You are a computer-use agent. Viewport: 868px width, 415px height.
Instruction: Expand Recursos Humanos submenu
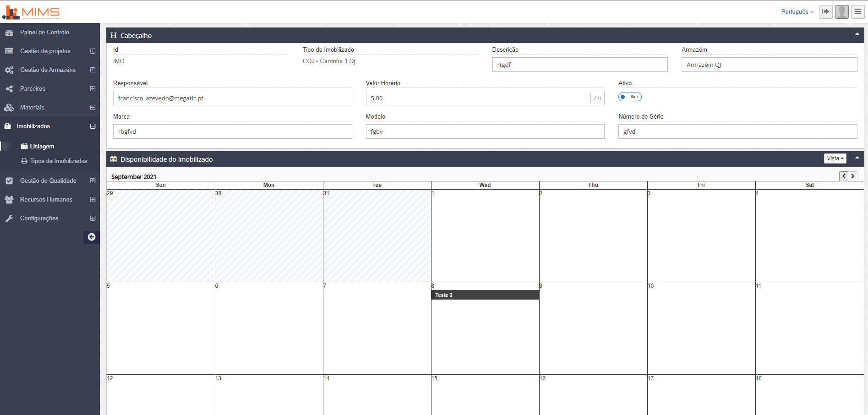click(93, 200)
